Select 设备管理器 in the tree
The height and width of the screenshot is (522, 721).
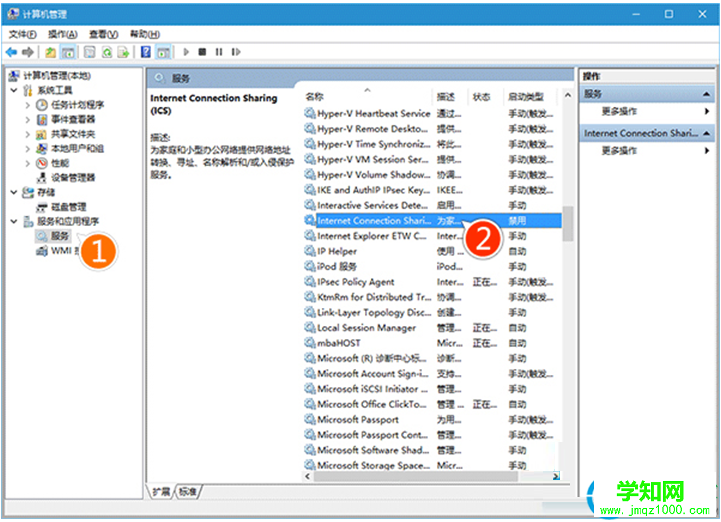[73, 178]
